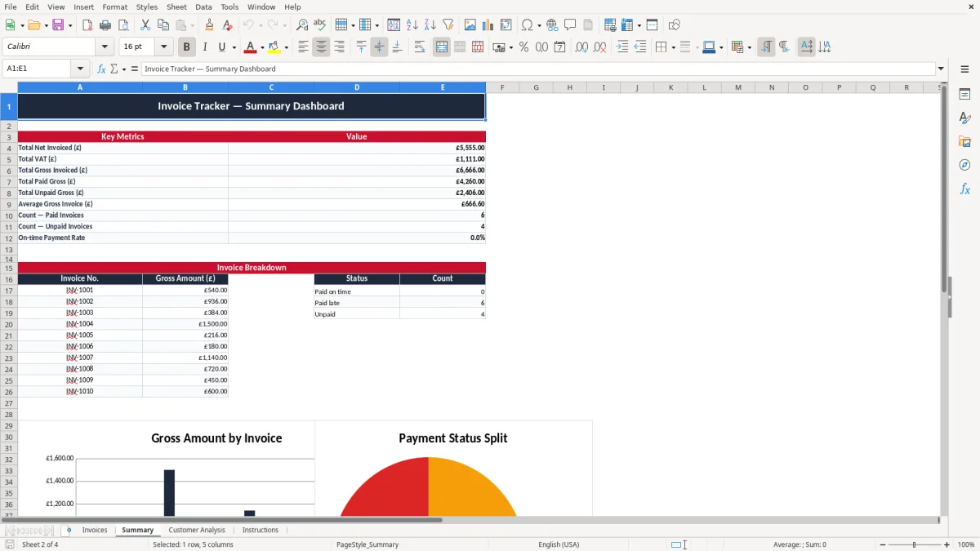This screenshot has width=980, height=551.
Task: Click the Cut scissors icon
Action: click(x=145, y=25)
